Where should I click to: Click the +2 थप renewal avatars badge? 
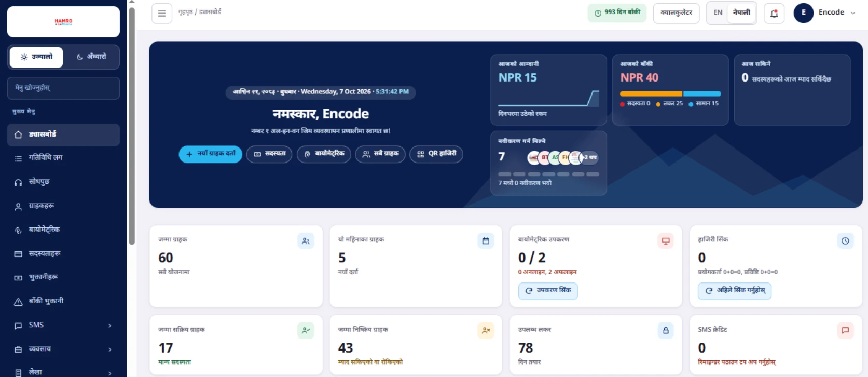pyautogui.click(x=589, y=157)
